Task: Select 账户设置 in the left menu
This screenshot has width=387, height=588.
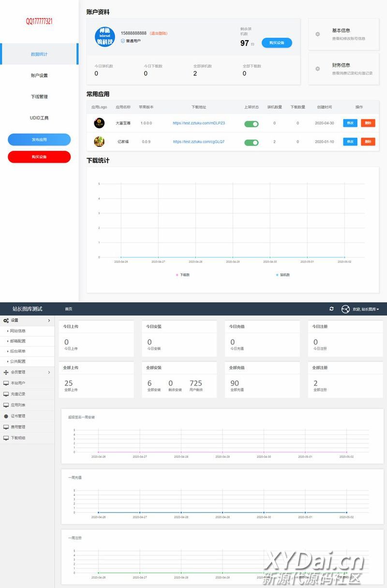Action: (x=39, y=76)
